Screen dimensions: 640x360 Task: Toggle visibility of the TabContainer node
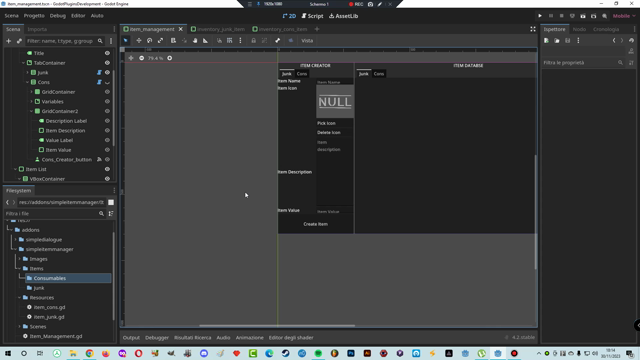tap(107, 63)
